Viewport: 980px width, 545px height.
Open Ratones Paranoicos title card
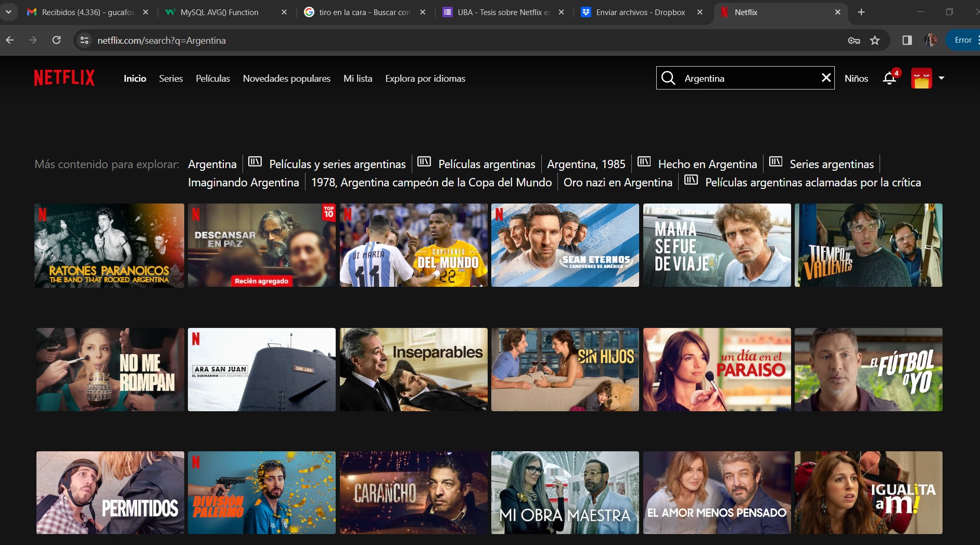click(x=109, y=245)
